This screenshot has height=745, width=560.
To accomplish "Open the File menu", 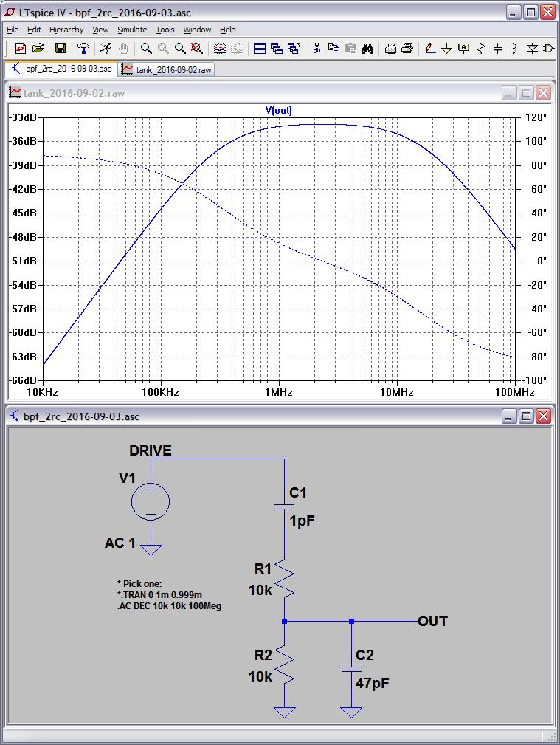I will tap(13, 30).
